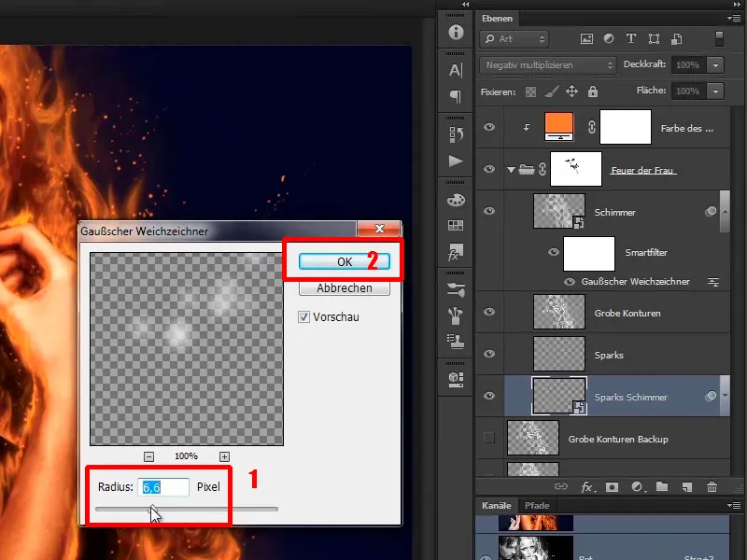747x560 pixels.
Task: Hide the Sparks Schimmer layer
Action: [x=489, y=396]
